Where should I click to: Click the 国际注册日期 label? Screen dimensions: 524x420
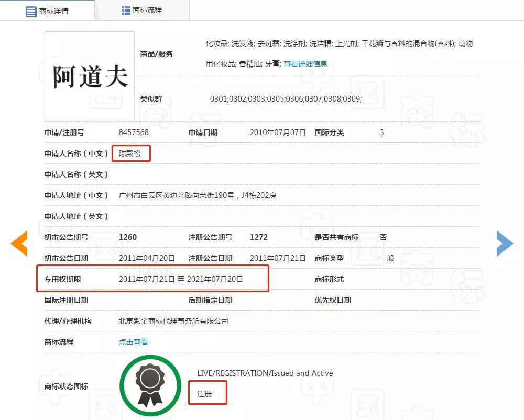pyautogui.click(x=66, y=300)
